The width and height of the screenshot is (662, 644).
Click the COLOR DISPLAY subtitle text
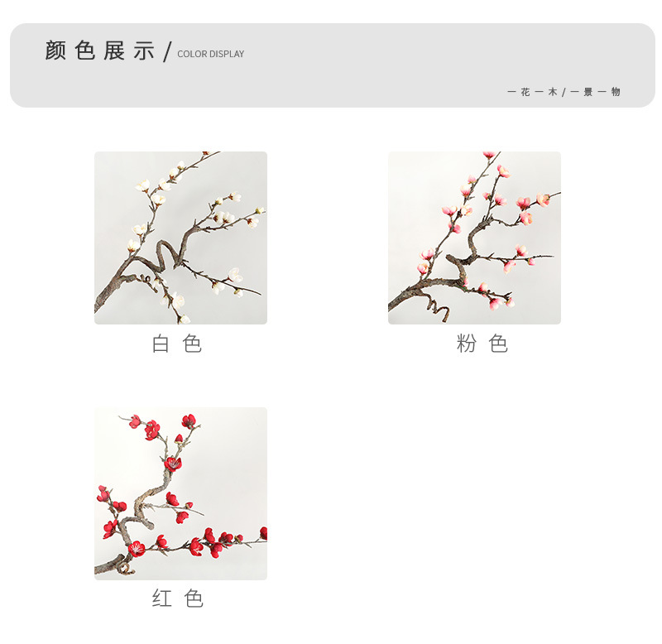[x=211, y=54]
